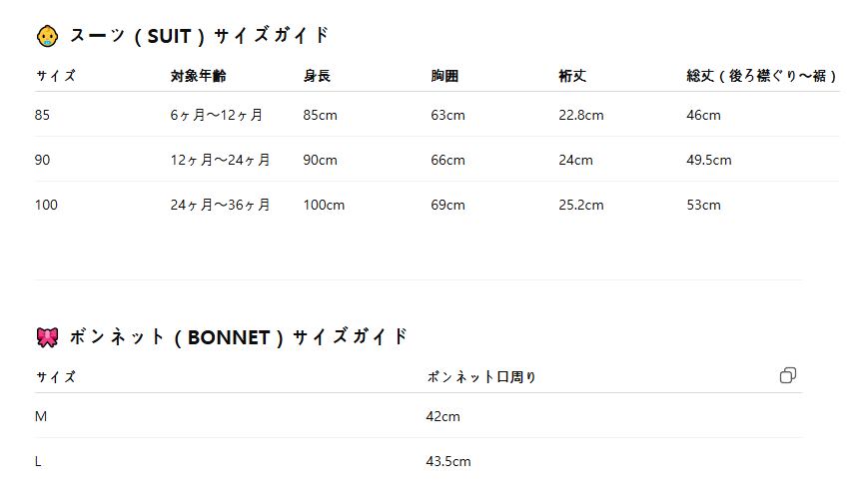Click the サイズ header in the suit table
Image resolution: width=865 pixels, height=504 pixels.
click(56, 76)
